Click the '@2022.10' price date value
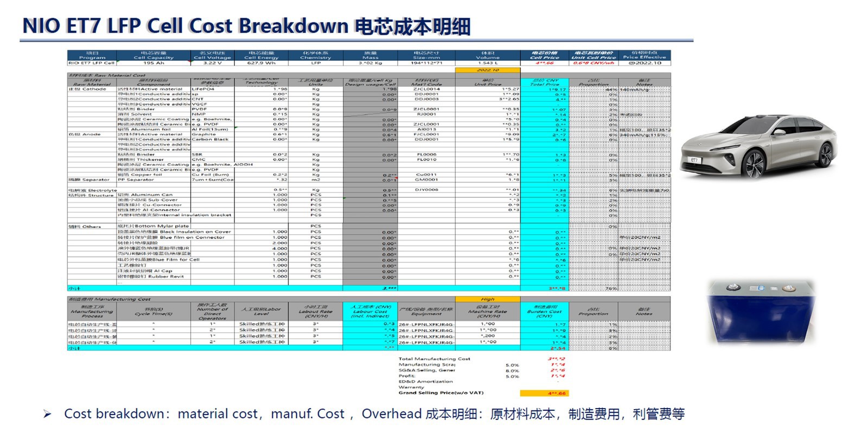The width and height of the screenshot is (868, 445). pos(644,63)
